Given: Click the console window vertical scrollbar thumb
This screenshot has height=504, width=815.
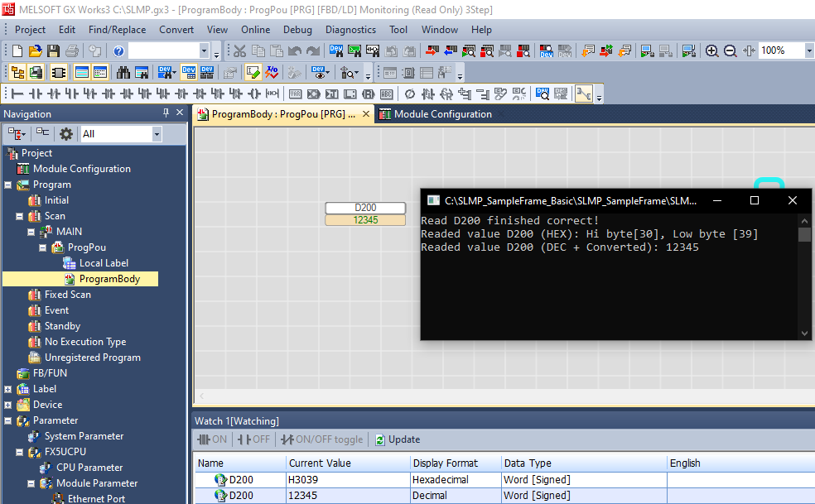Looking at the screenshot, I should point(804,234).
